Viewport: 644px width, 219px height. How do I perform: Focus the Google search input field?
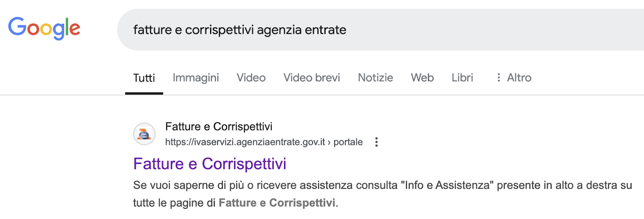[x=380, y=30]
